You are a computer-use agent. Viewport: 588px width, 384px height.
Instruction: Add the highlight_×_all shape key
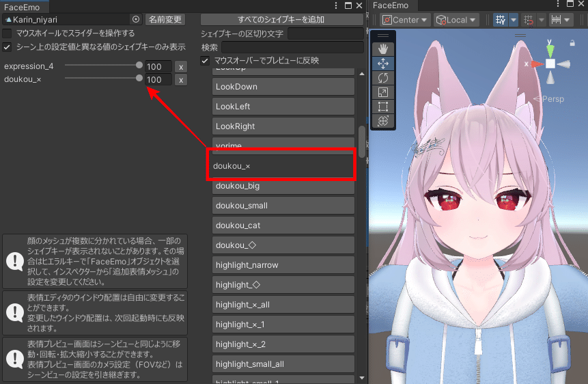click(x=283, y=305)
